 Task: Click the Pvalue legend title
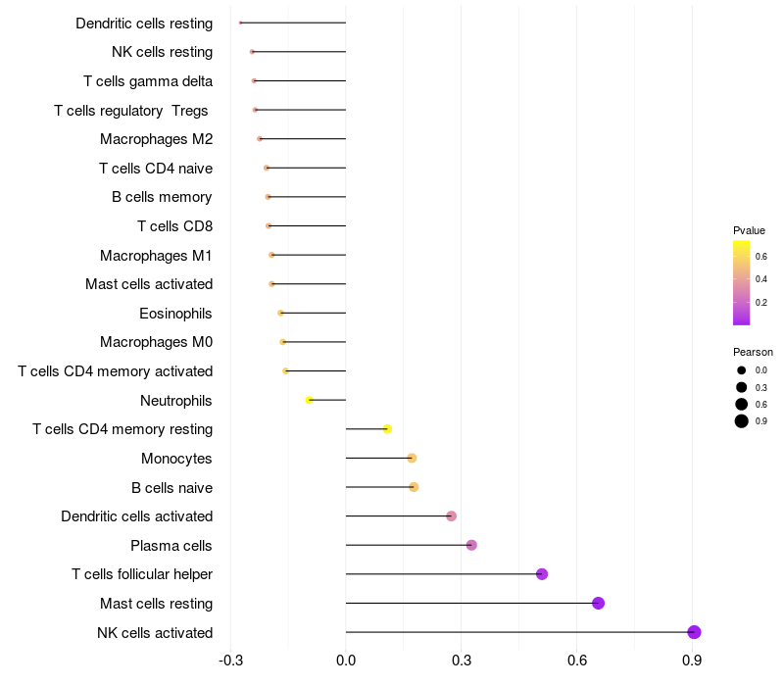click(749, 230)
